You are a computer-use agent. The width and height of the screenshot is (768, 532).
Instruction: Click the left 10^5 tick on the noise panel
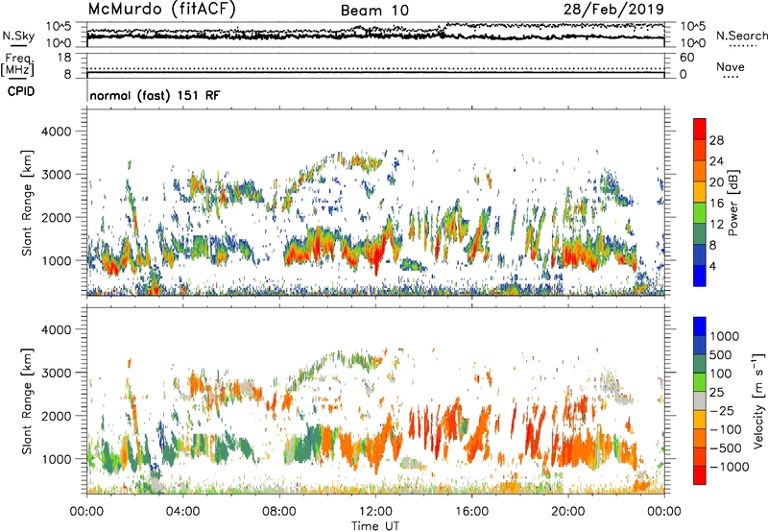(x=59, y=26)
